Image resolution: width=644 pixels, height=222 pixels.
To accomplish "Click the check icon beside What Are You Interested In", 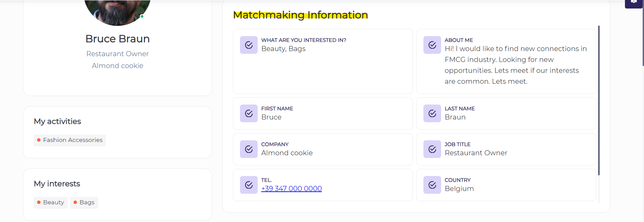I will 249,45.
